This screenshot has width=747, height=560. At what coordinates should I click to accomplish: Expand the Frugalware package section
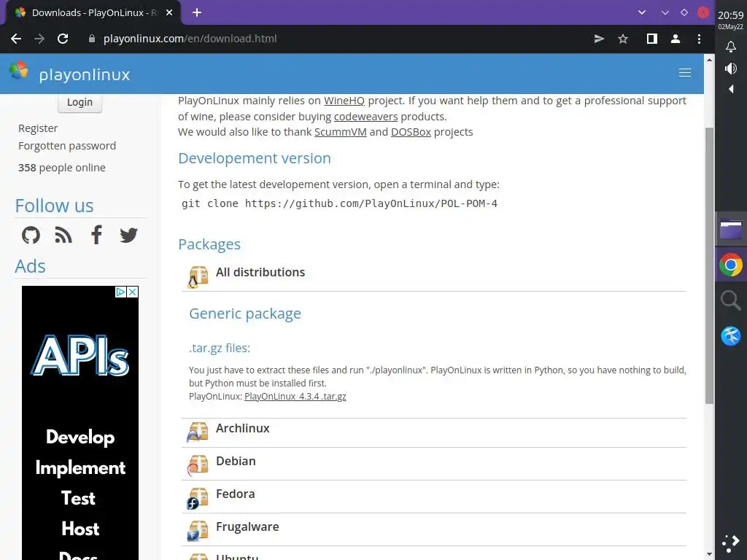(433, 531)
